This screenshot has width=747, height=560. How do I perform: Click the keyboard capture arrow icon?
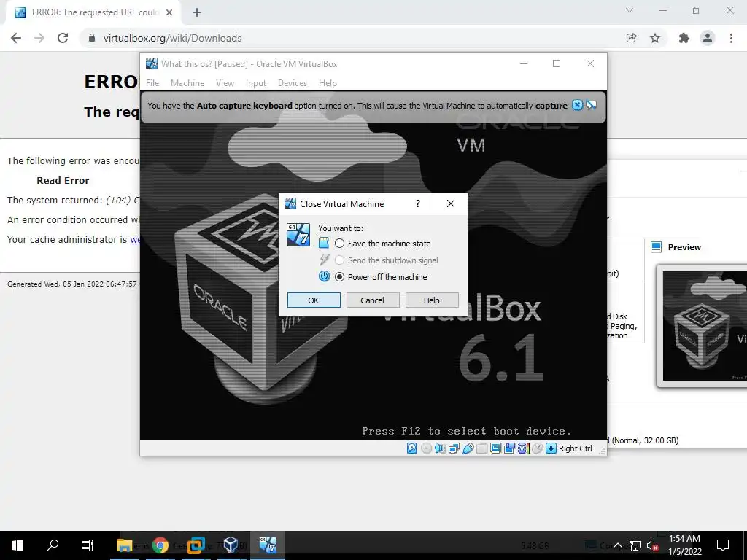[x=551, y=448]
